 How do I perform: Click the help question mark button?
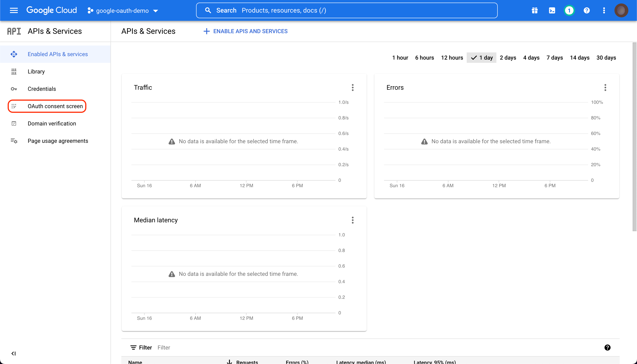point(587,10)
